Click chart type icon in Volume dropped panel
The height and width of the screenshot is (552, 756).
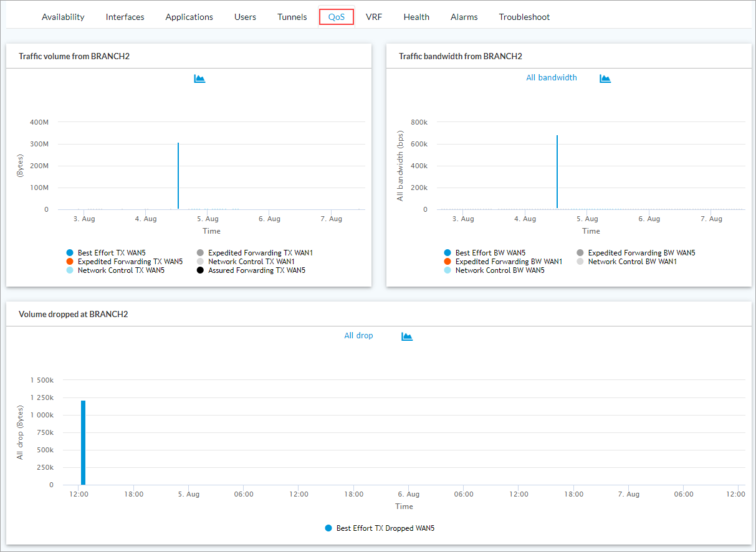coord(407,336)
